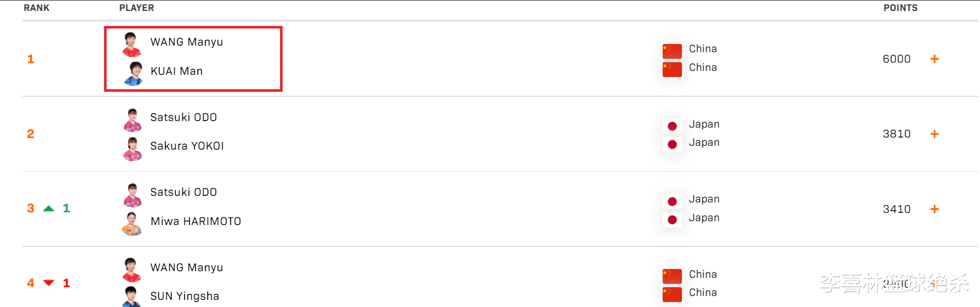This screenshot has height=307, width=980.
Task: Click the Japan flag beside Miwa HARIMOTO
Action: click(672, 220)
